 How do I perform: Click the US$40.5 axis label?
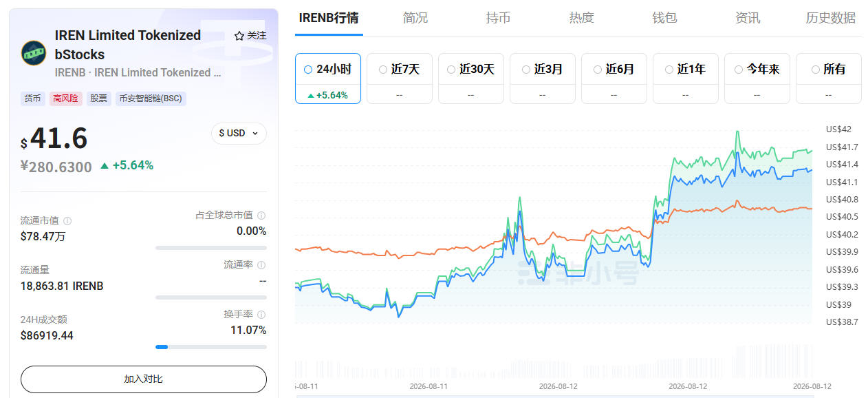pos(842,217)
